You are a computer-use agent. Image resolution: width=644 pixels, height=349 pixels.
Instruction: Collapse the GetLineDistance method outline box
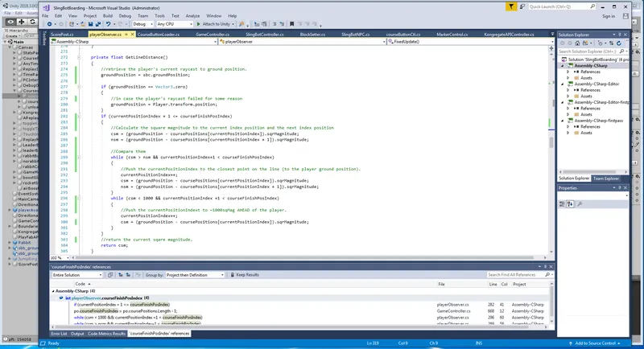tap(79, 57)
